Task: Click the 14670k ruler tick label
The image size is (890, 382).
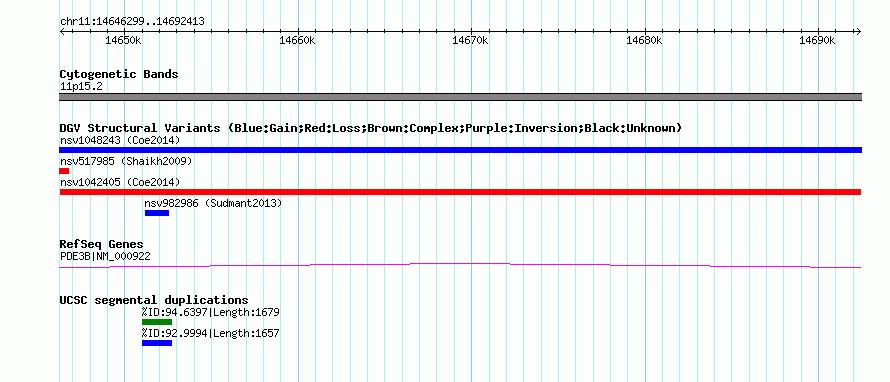Action: click(471, 41)
